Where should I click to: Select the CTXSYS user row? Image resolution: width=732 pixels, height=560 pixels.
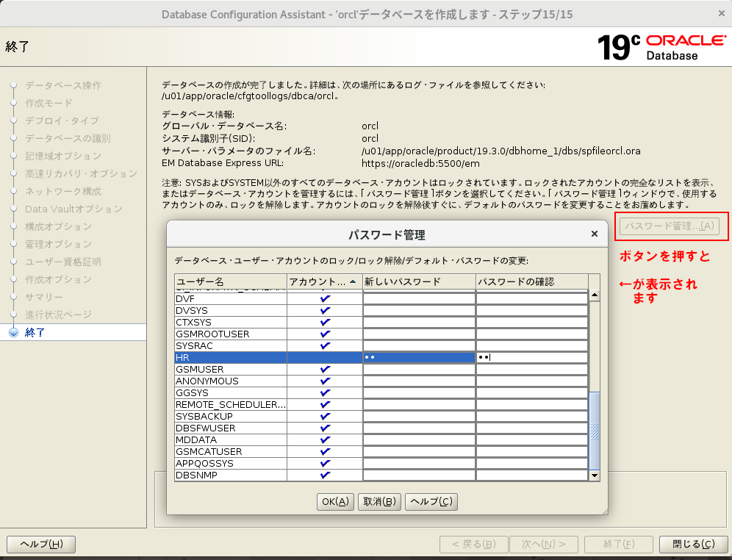click(x=229, y=322)
